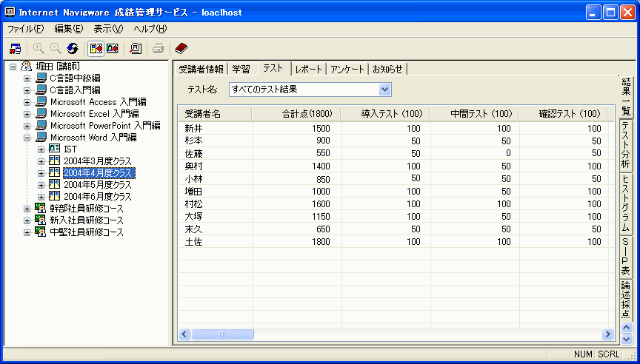Screen dimensions: 640x364
Task: Collapse the Microsoft Word 入門編 node
Action: click(27, 138)
